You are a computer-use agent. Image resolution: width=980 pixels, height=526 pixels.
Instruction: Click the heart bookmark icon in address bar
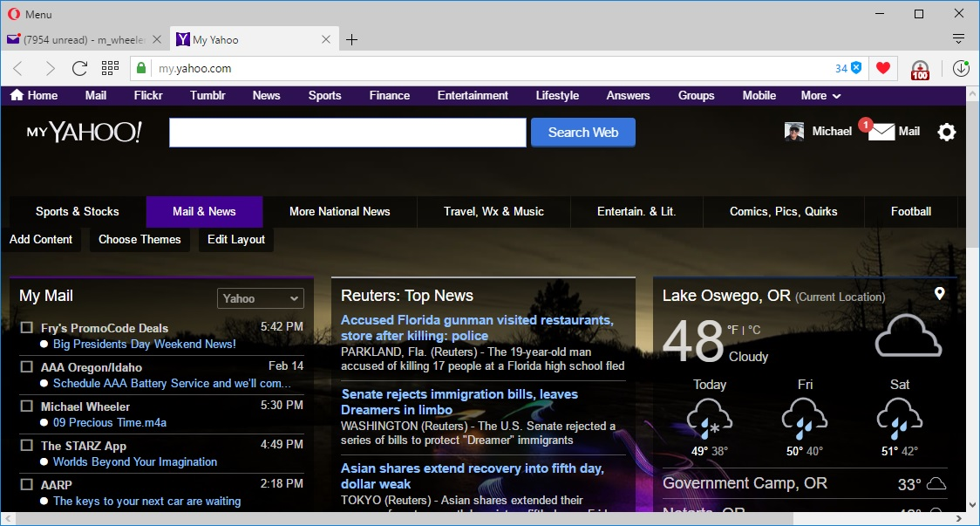[882, 68]
